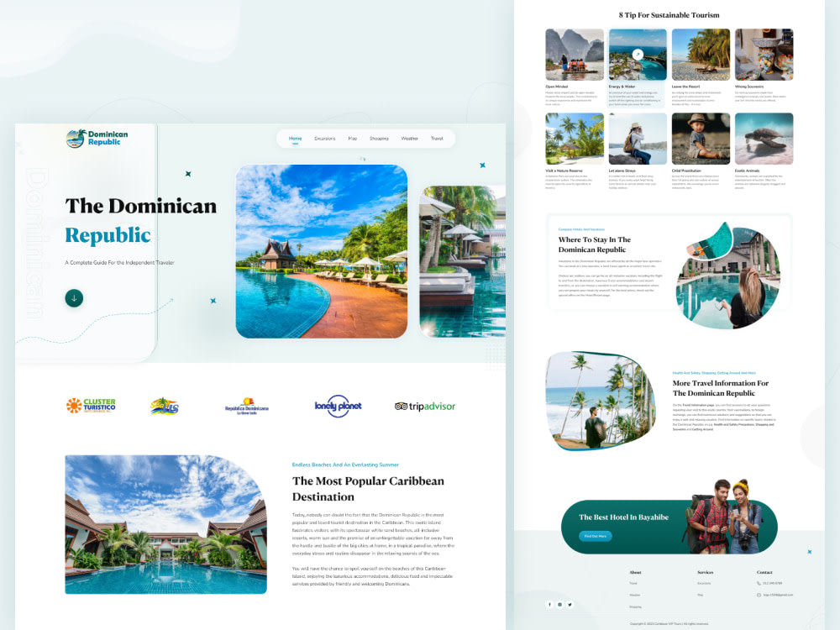Image resolution: width=840 pixels, height=630 pixels.
Task: Click the 'Visit a Nature Reserve' title
Action: [564, 171]
